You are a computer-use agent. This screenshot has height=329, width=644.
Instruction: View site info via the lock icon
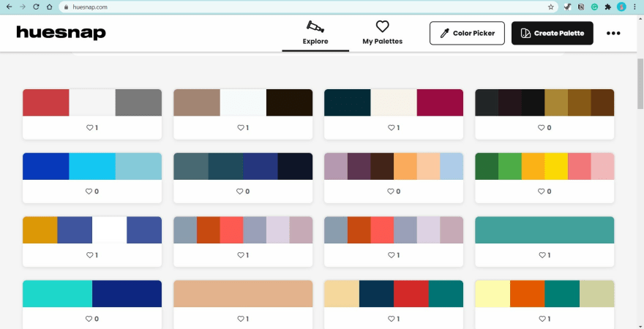(x=67, y=7)
